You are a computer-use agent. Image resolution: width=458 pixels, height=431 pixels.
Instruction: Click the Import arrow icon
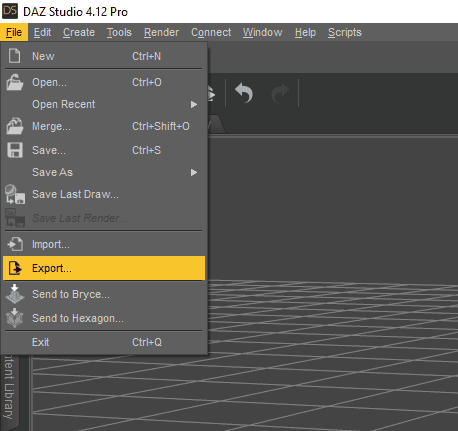pos(15,244)
